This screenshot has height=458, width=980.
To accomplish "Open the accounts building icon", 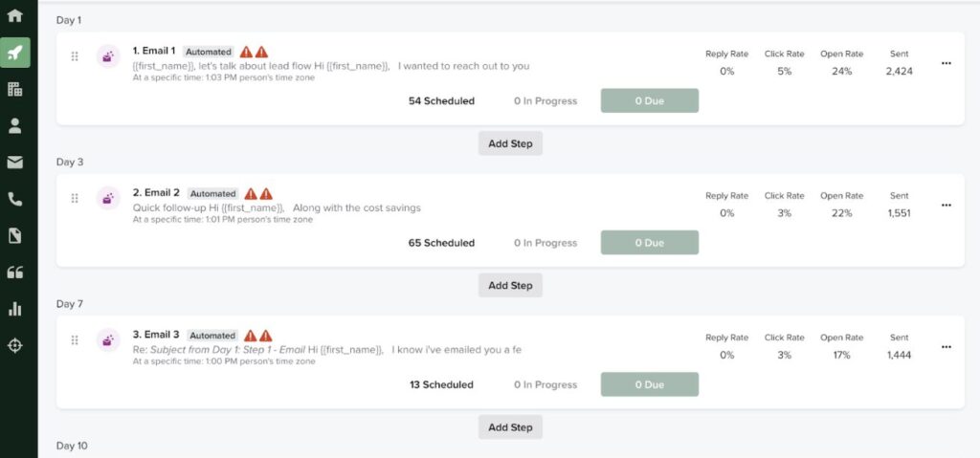I will pos(15,89).
